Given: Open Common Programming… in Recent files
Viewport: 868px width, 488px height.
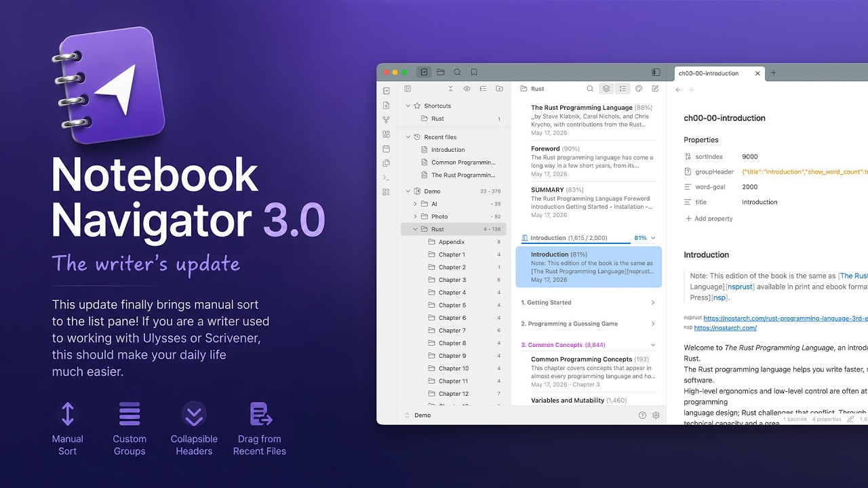Looking at the screenshot, I should [454, 163].
